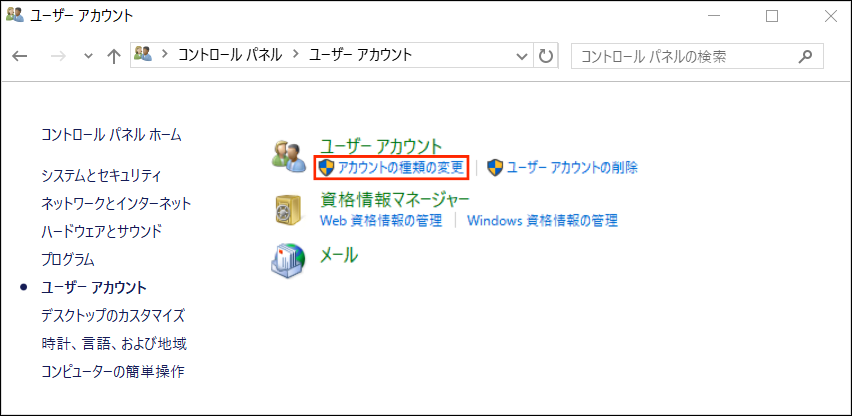This screenshot has width=852, height=416.
Task: Click the User Accounts people icon
Action: click(x=289, y=156)
